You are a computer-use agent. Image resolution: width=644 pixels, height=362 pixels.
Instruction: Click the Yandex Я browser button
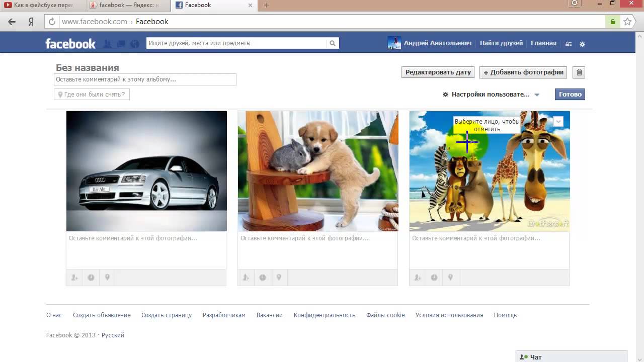tap(31, 22)
